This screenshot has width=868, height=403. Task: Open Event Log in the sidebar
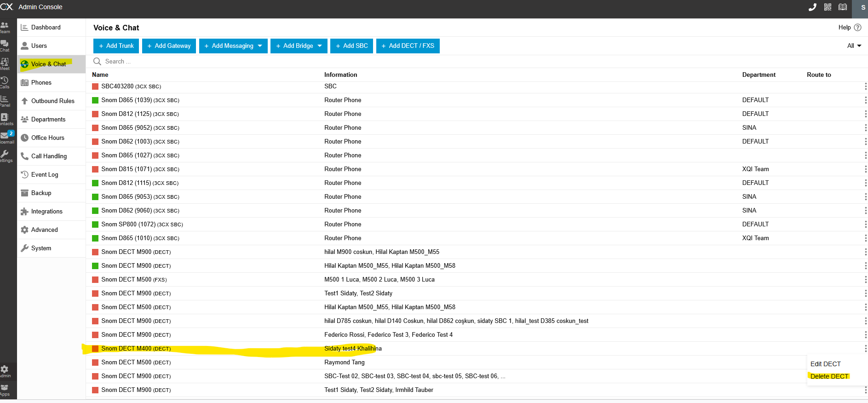[52, 175]
